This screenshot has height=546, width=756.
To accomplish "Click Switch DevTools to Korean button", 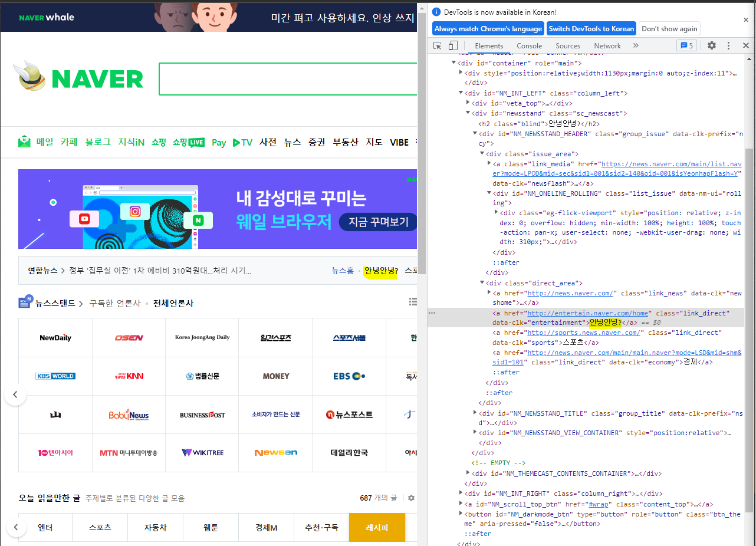I will 591,28.
